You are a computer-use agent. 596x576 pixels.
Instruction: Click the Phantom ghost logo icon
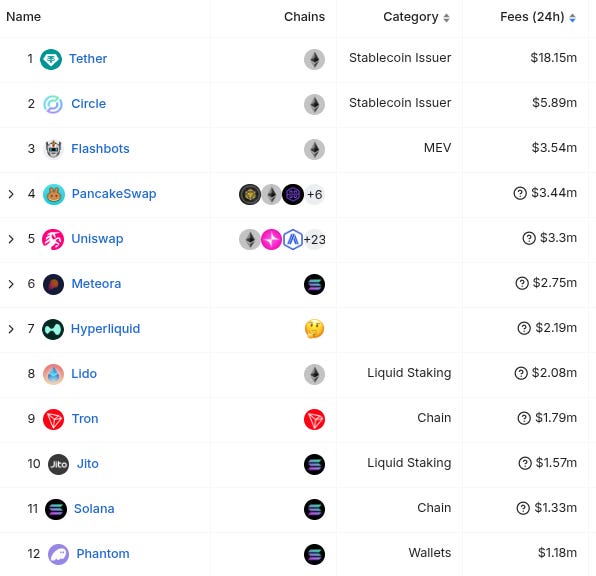tap(59, 554)
